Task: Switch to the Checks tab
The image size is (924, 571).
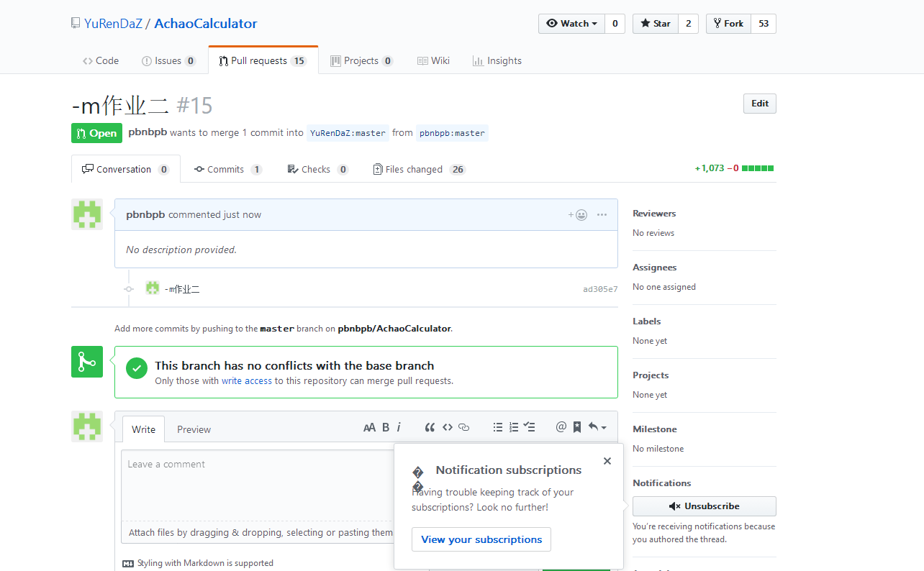Action: click(317, 169)
